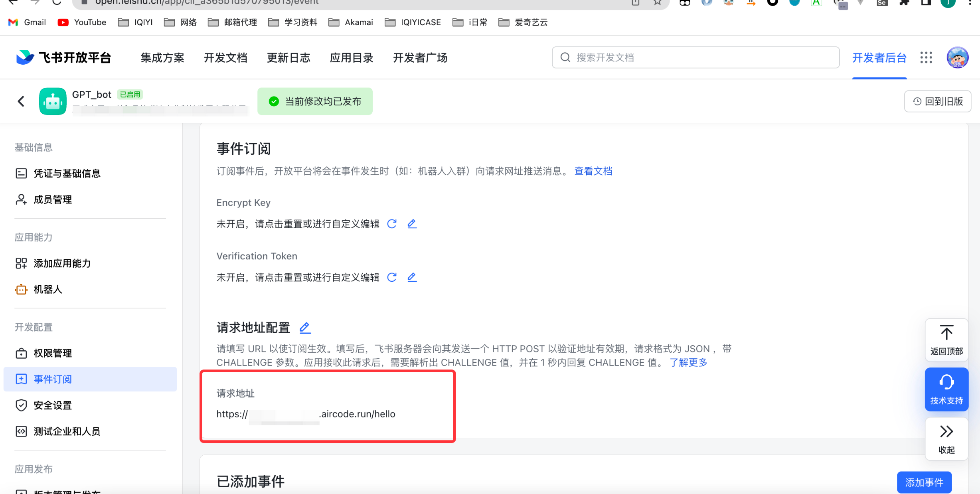
Task: Click the 添加事件 button
Action: (x=924, y=482)
